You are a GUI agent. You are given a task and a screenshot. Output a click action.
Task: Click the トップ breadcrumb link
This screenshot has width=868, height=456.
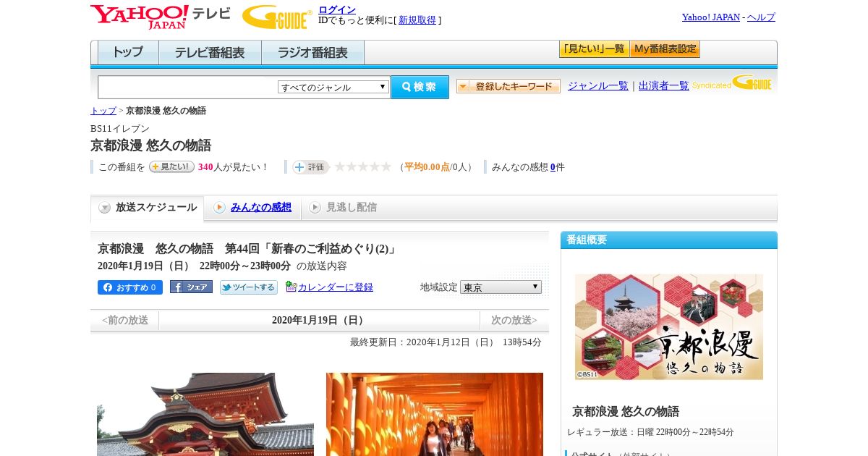(103, 111)
